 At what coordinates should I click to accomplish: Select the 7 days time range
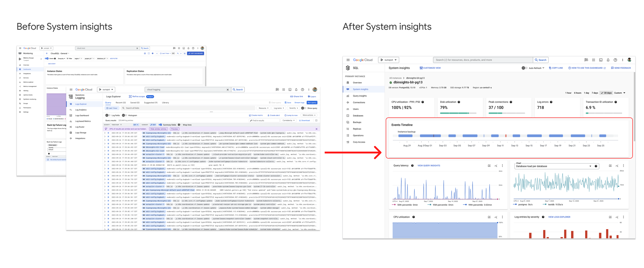pos(595,93)
